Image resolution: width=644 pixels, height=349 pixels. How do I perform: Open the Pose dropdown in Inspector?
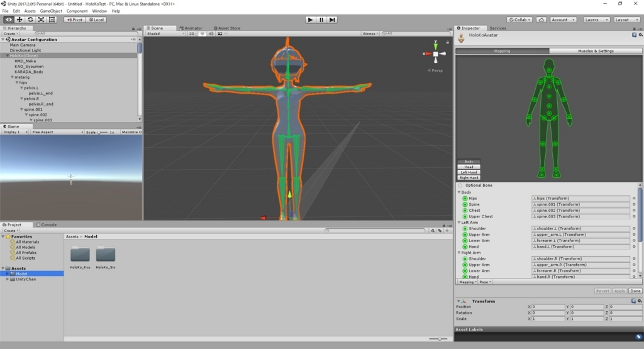click(x=485, y=282)
